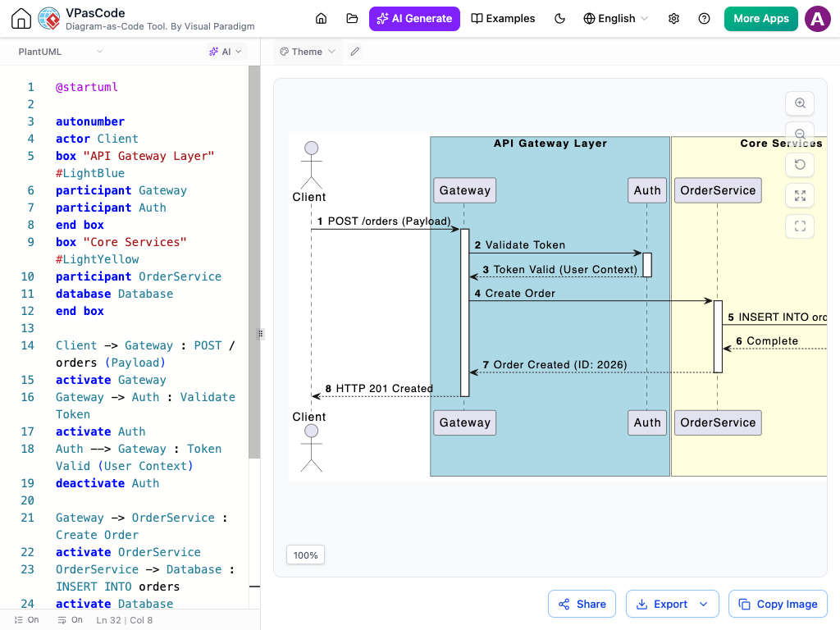Click 'participant Gateway' on line 6
This screenshot has width=840, height=630.
pos(121,190)
